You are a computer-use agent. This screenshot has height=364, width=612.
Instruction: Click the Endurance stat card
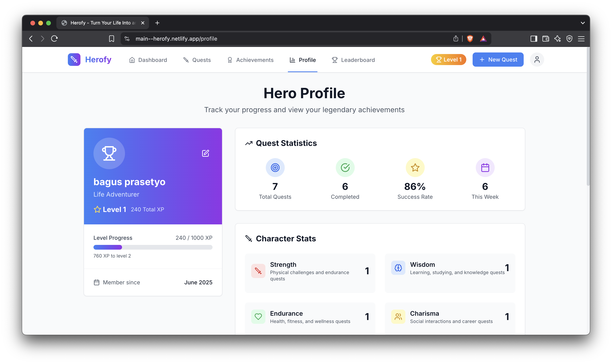[x=310, y=318]
